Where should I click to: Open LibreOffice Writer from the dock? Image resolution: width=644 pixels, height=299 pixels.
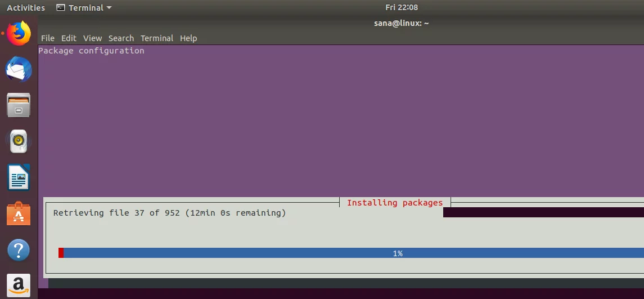point(19,177)
